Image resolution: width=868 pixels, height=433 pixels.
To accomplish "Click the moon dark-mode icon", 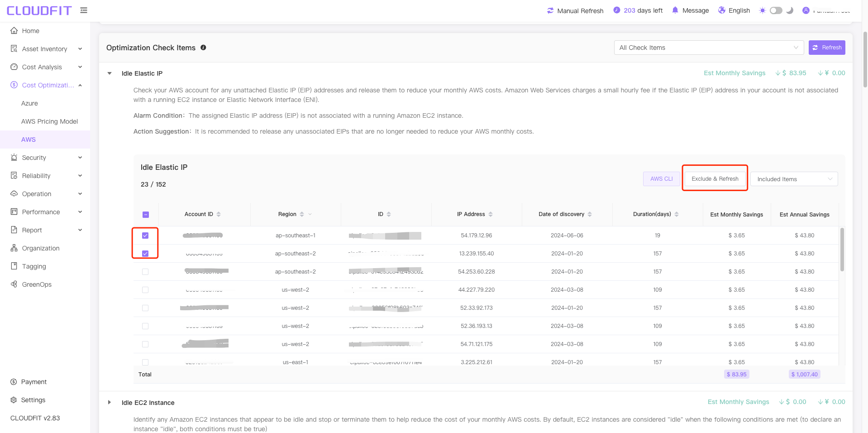I will point(790,10).
